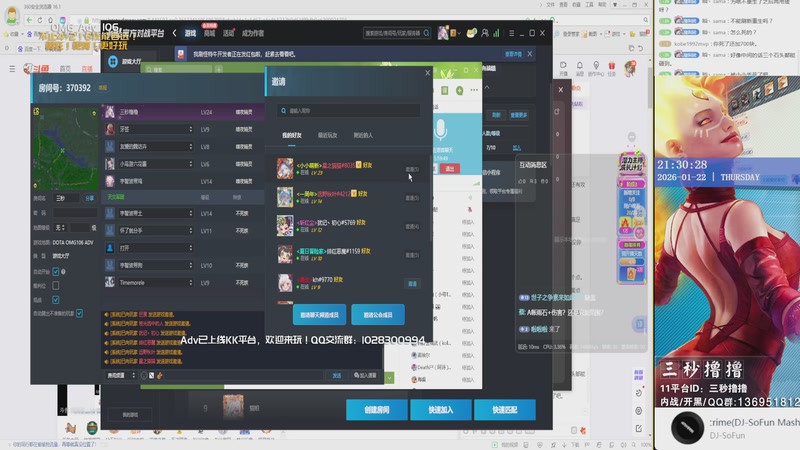This screenshot has height=450, width=800.
Task: Open the Douyu hamburger menu behind
Action: click(x=12, y=68)
